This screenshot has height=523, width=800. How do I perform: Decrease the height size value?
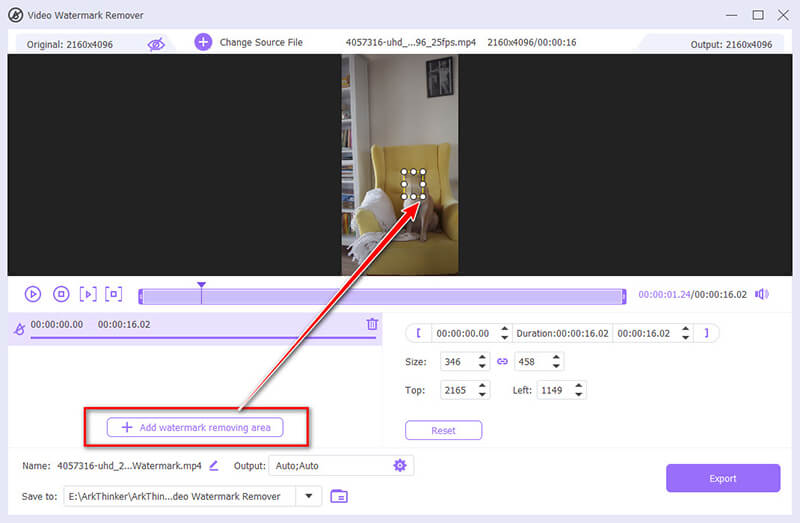coord(556,366)
